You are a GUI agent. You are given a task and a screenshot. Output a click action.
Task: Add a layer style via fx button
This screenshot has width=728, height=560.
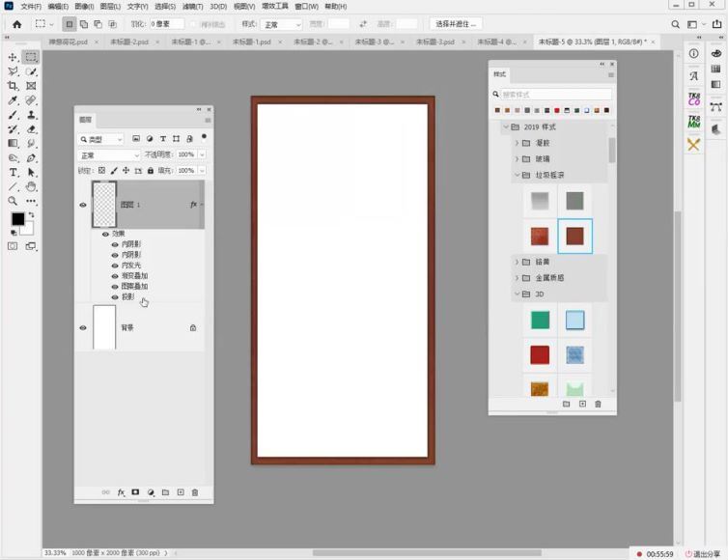pyautogui.click(x=121, y=492)
